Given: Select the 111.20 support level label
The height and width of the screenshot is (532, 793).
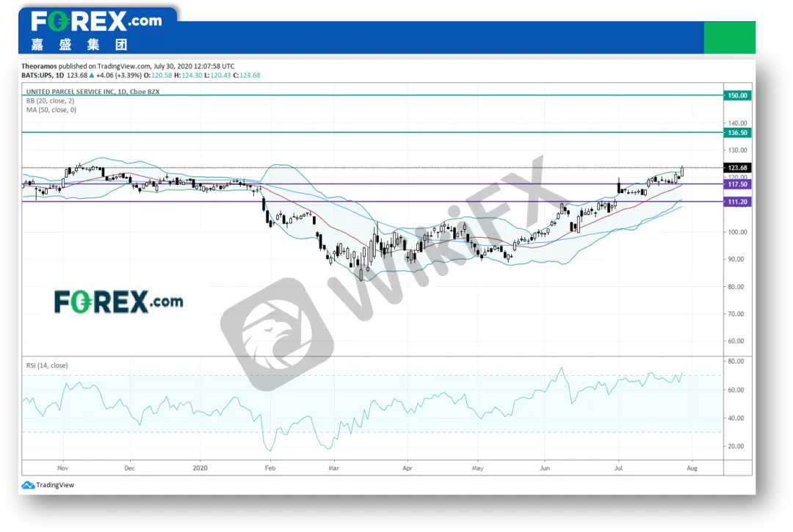Looking at the screenshot, I should 737,202.
